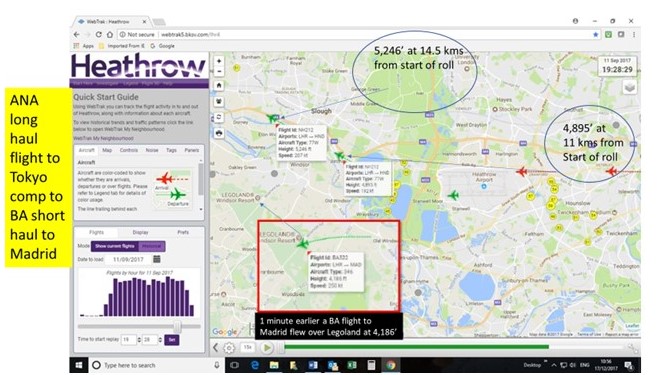Switch mode to Show current flights

point(115,246)
